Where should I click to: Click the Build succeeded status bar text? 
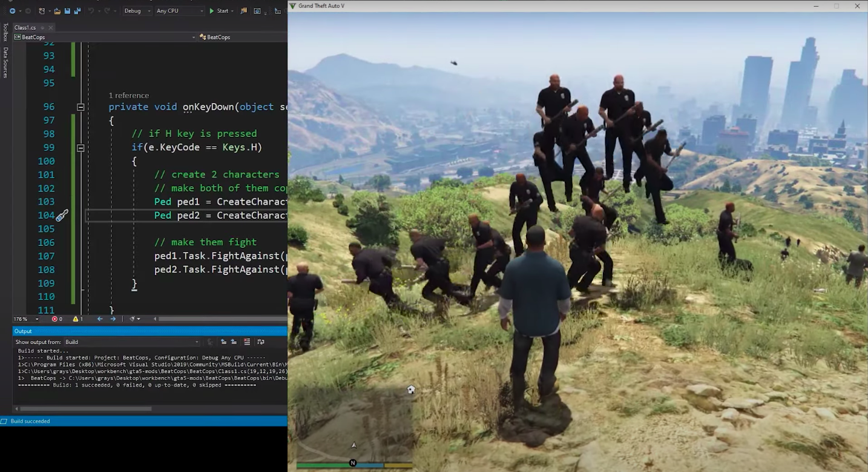(30, 421)
